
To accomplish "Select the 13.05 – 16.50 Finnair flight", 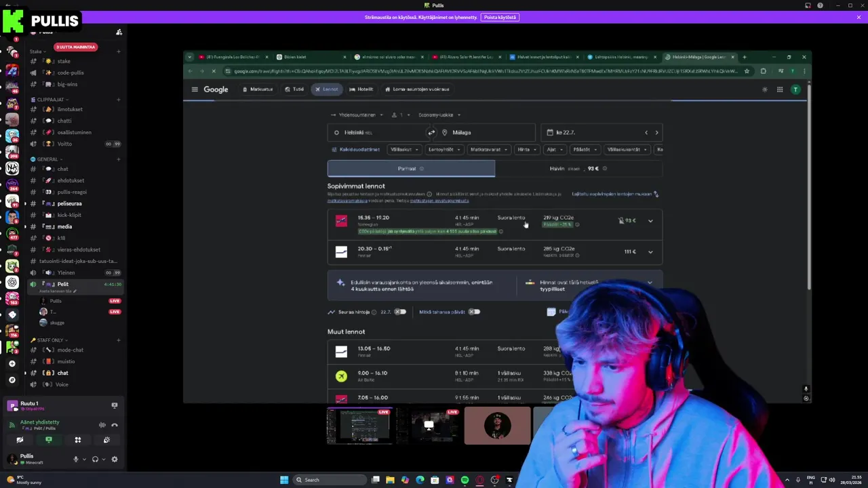I will (x=495, y=351).
